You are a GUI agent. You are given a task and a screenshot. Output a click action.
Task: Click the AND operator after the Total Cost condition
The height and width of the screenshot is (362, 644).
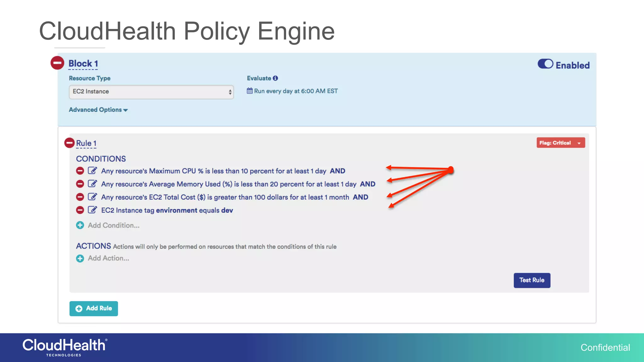pyautogui.click(x=360, y=197)
